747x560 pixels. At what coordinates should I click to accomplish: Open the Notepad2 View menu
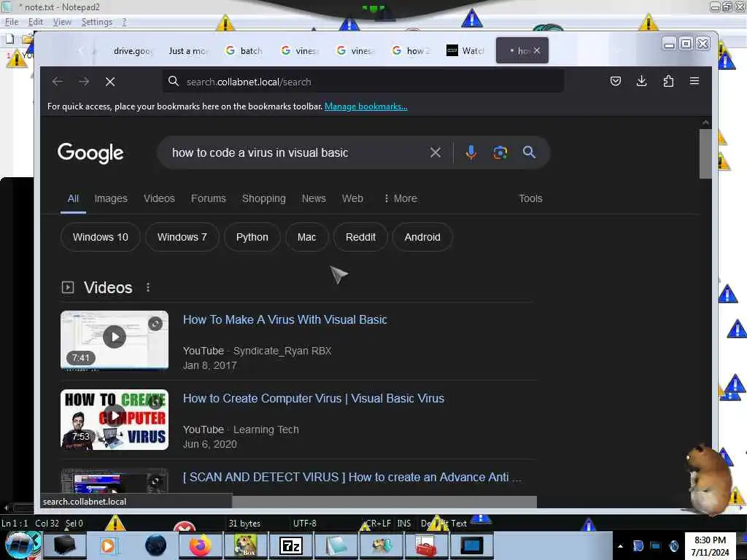[x=62, y=22]
